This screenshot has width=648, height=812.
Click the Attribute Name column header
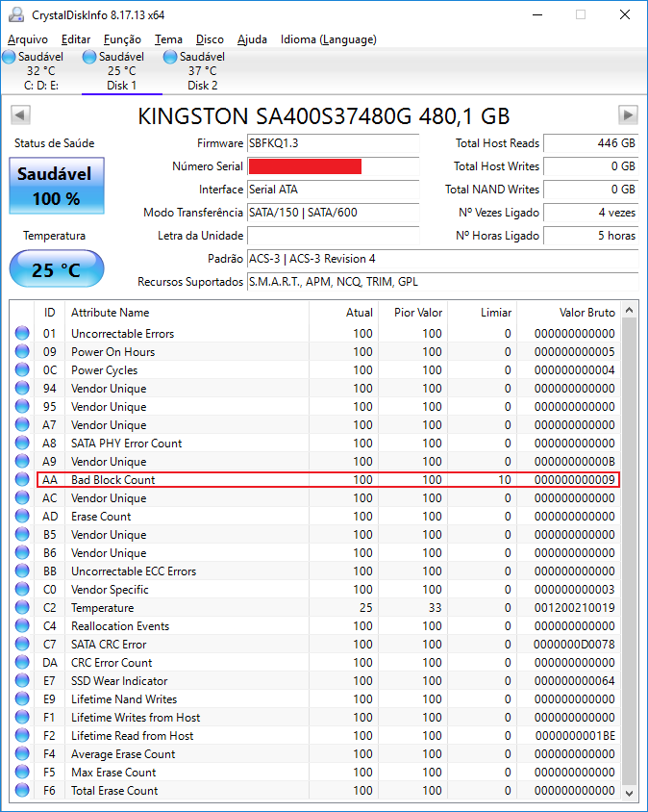(187, 313)
